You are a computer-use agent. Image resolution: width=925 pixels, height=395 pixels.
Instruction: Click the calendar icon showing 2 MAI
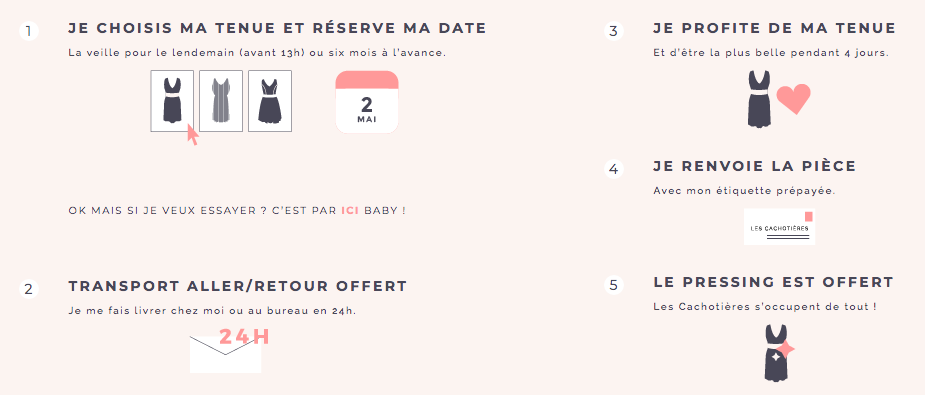click(367, 103)
